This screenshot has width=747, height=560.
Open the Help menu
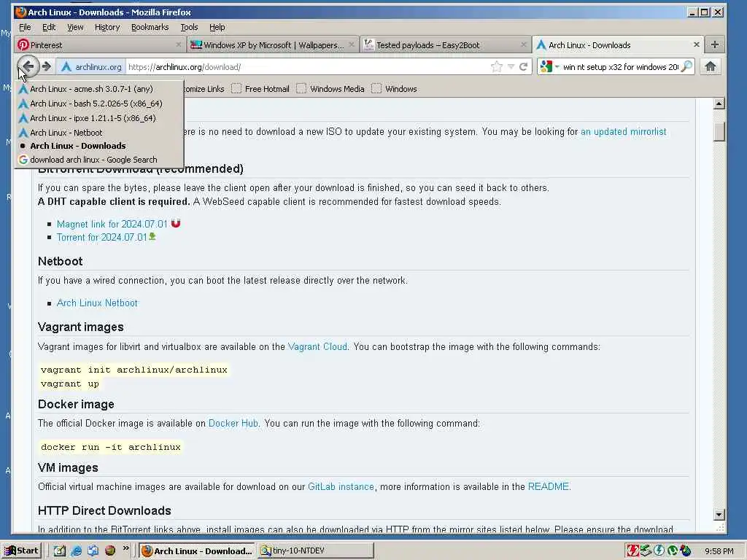pyautogui.click(x=217, y=27)
